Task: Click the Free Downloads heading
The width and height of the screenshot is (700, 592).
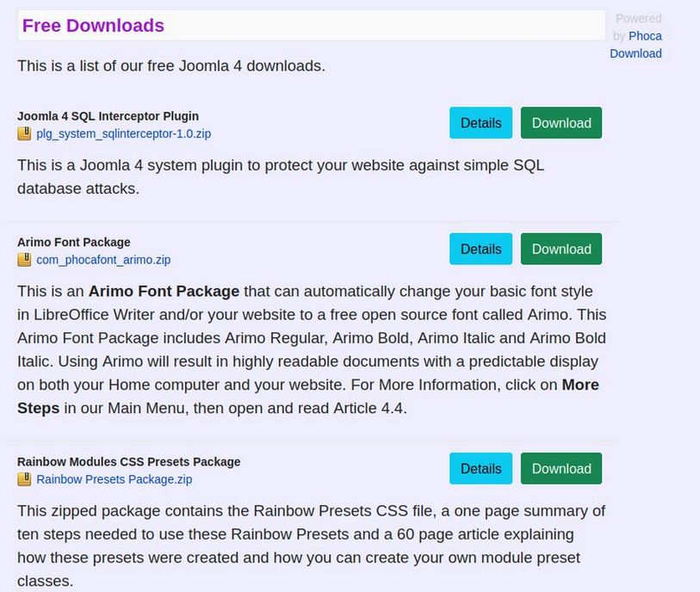Action: [x=93, y=26]
